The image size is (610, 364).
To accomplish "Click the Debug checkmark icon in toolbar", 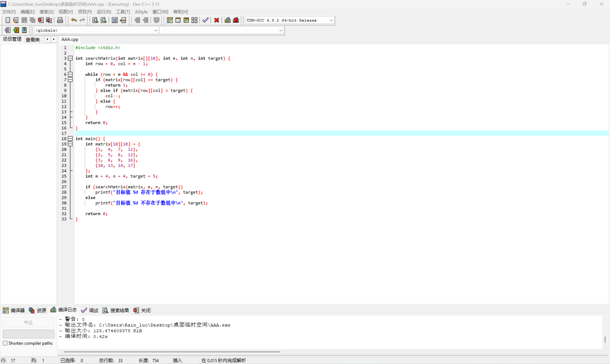I will pos(205,20).
